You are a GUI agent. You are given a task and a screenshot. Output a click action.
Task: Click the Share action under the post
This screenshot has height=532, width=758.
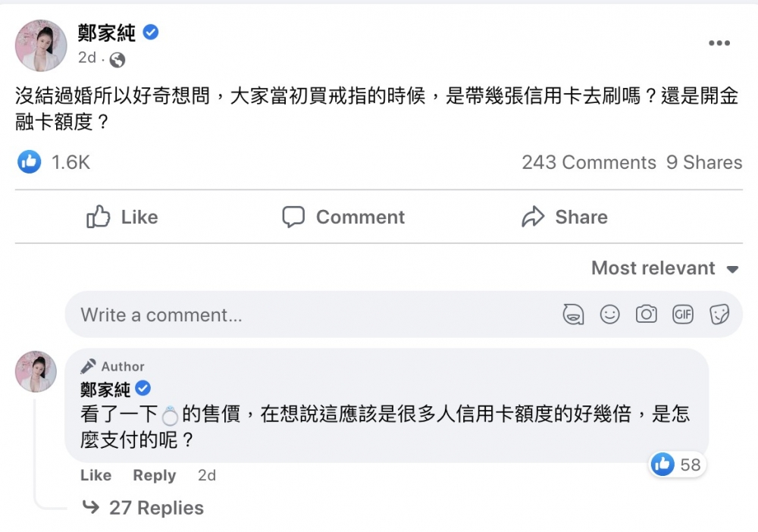tap(564, 217)
